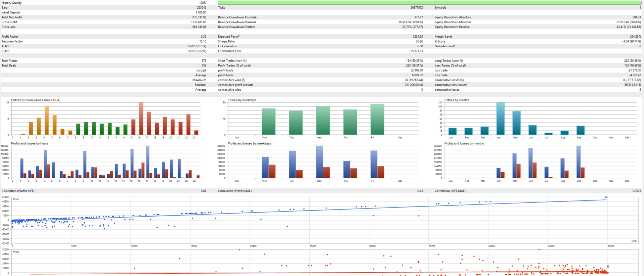Select the ticks count "26377072"
Screen dimensions: 644x276
pos(417,7)
